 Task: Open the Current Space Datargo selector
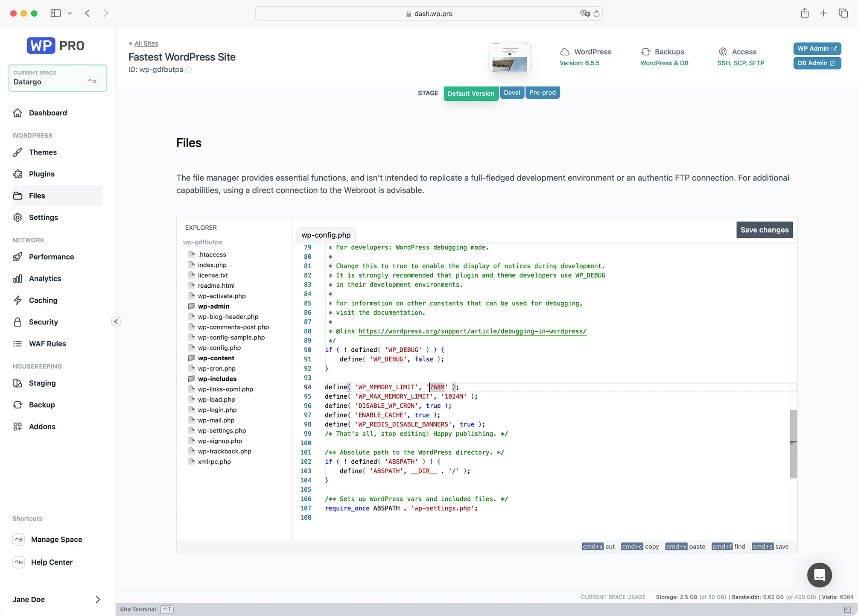click(x=58, y=78)
